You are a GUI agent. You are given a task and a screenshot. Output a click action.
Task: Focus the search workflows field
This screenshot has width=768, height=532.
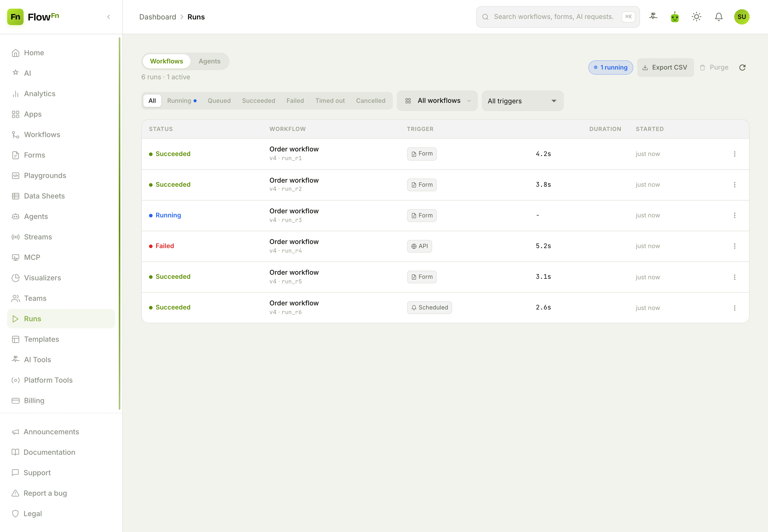pos(558,17)
